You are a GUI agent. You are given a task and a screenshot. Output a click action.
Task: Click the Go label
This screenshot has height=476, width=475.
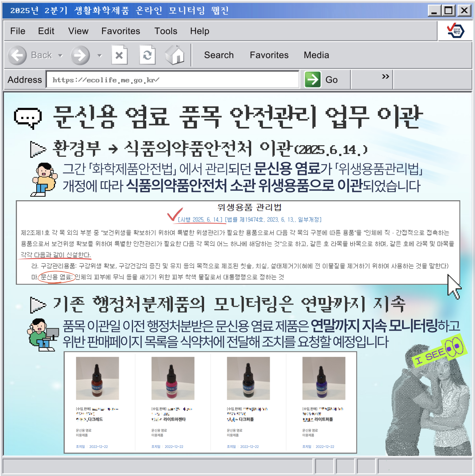point(331,80)
